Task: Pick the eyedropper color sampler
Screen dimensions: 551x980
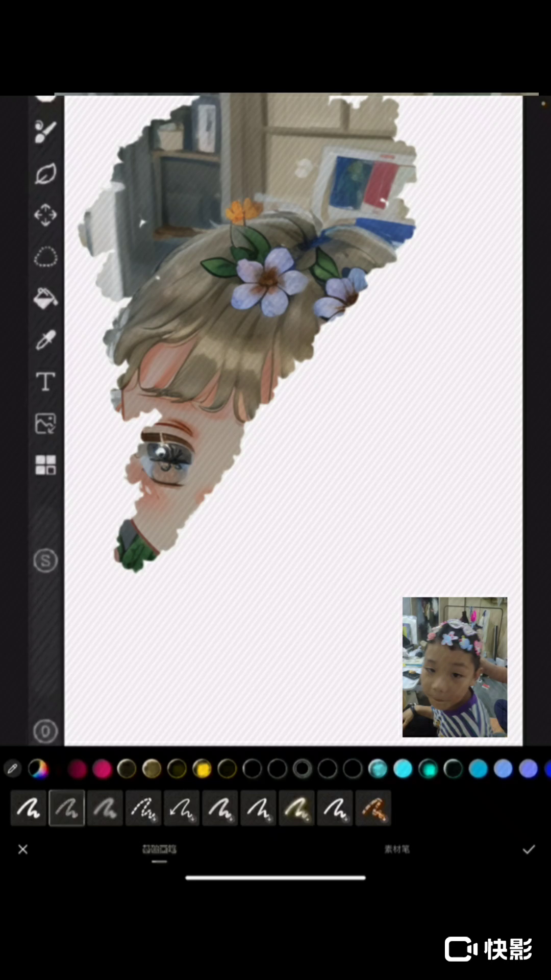Action: pos(45,340)
